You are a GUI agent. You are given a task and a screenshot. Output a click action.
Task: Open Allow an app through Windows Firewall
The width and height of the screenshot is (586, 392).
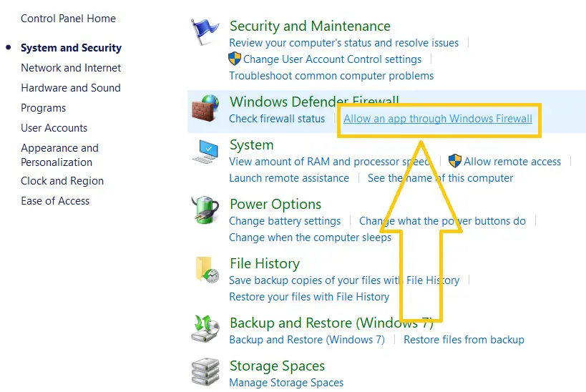pyautogui.click(x=438, y=119)
